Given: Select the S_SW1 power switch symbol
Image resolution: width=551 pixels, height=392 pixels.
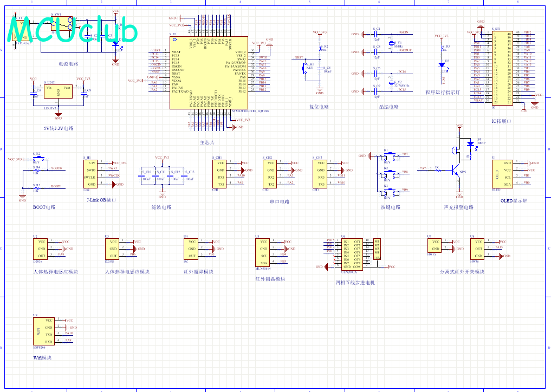Looking at the screenshot, I should [62, 23].
